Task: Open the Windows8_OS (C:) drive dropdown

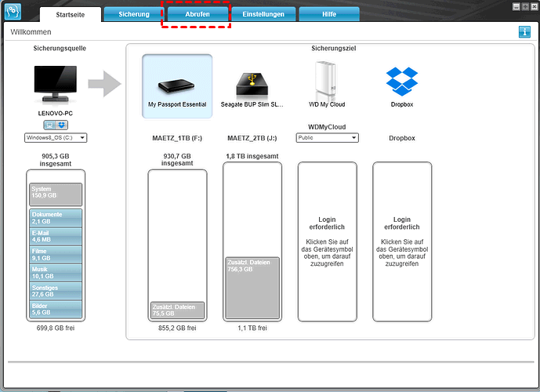Action: (56, 138)
